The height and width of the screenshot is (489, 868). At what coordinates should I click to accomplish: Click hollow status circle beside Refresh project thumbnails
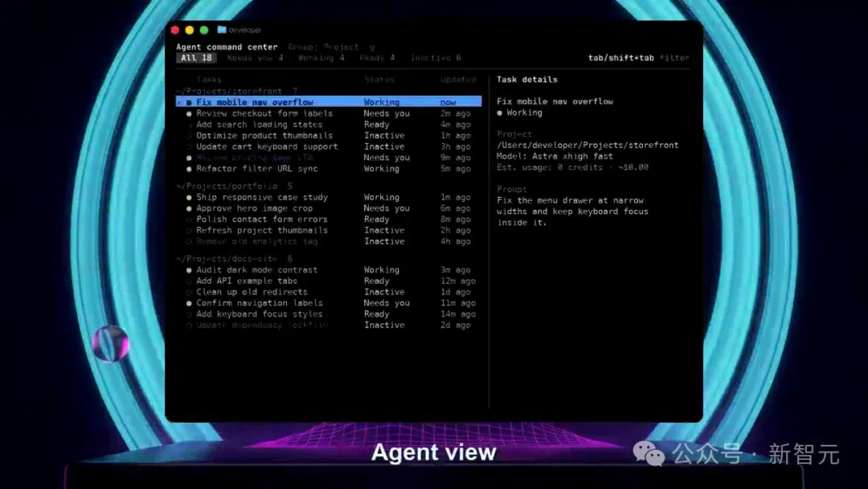[x=190, y=230]
